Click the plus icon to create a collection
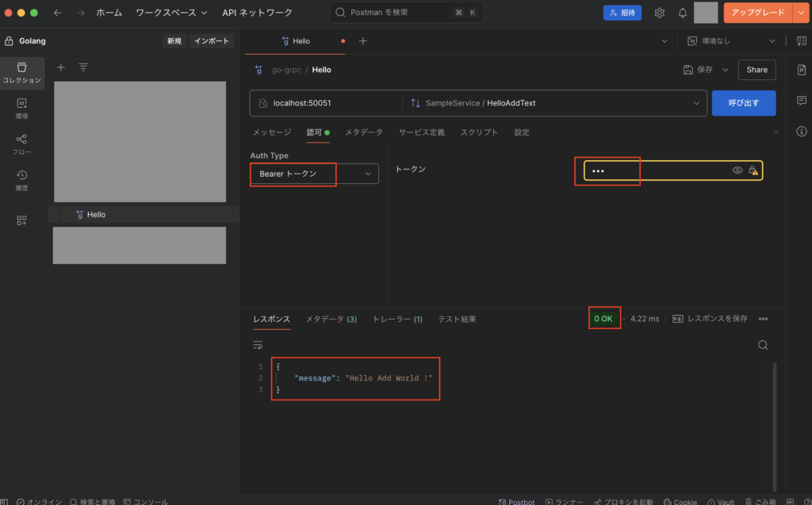812x505 pixels. [x=60, y=67]
